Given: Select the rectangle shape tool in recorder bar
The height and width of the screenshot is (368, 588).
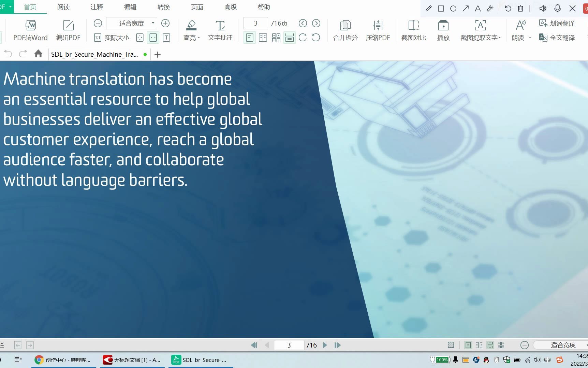Looking at the screenshot, I should (441, 9).
